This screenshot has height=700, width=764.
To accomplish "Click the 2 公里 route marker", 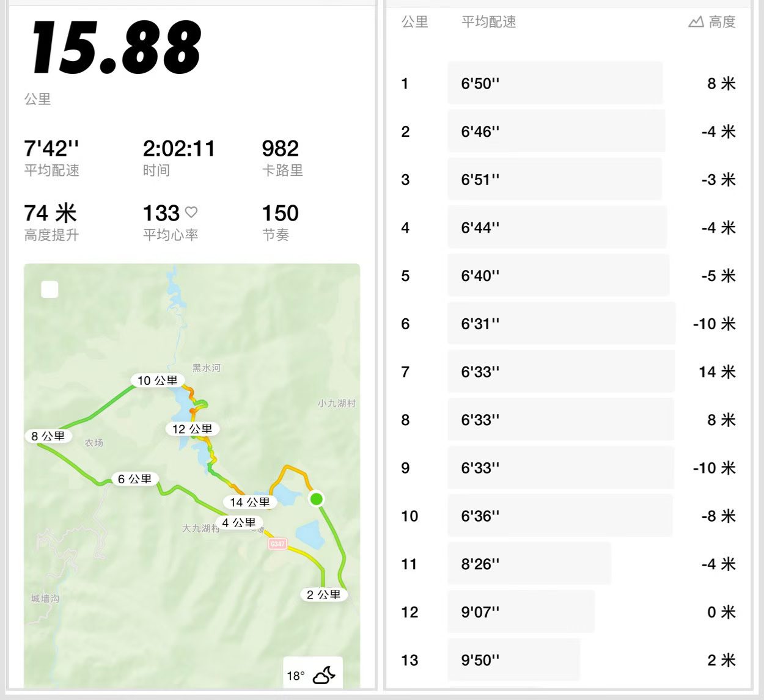I will coord(323,594).
